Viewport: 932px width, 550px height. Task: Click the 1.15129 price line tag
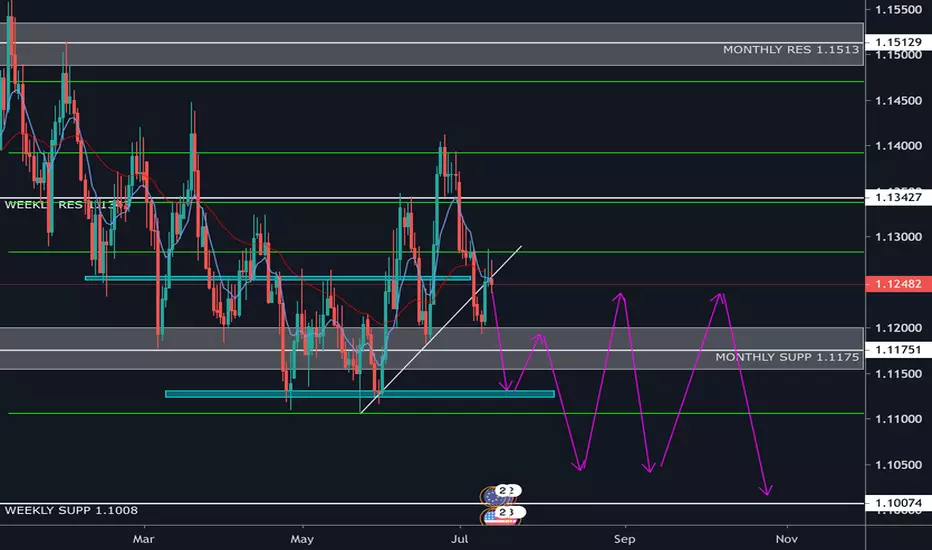[898, 42]
